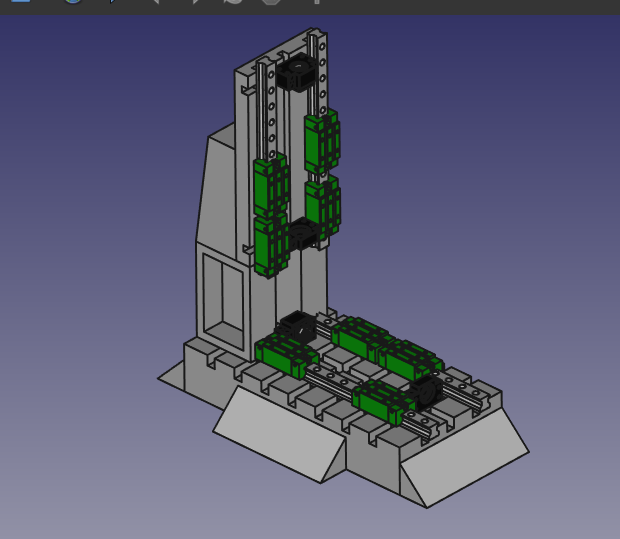Select lowest green carriage on left vertical rail
620x539 pixels.
pyautogui.click(x=271, y=245)
